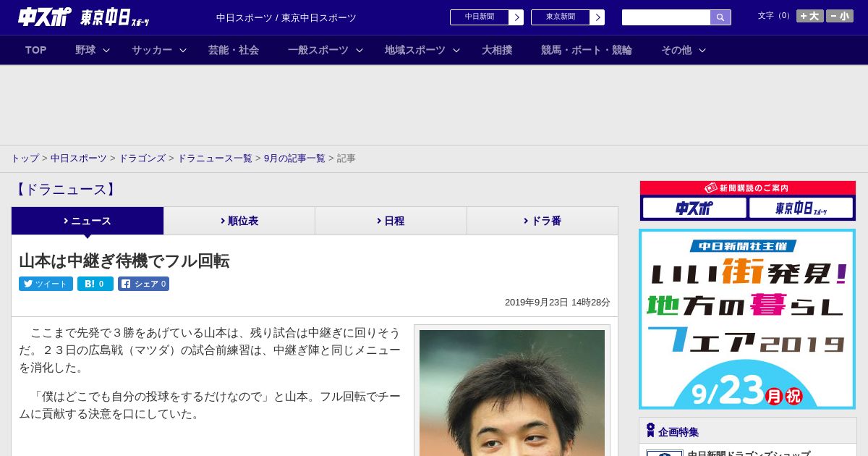Expand the その他 dropdown chevron
Image resolution: width=868 pixels, height=456 pixels.
(702, 50)
